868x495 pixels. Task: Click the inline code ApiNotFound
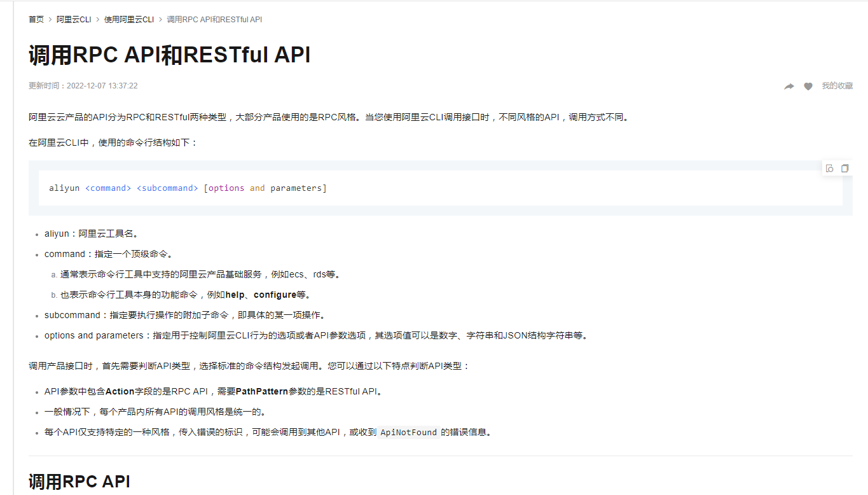point(408,433)
